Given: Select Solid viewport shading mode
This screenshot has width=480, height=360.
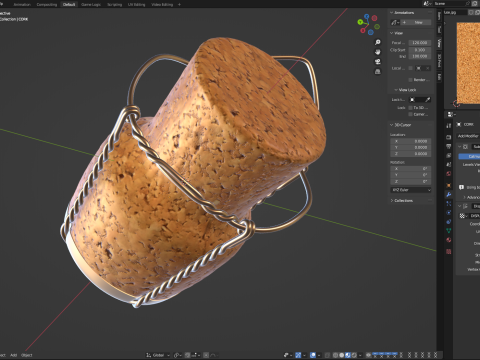Looking at the screenshot, I should click(x=342, y=355).
